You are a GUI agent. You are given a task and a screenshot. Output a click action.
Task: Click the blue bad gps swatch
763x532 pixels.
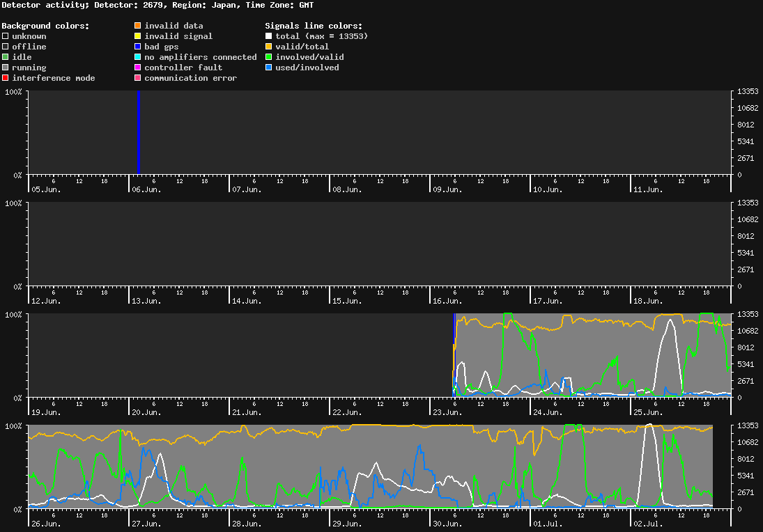(x=138, y=47)
